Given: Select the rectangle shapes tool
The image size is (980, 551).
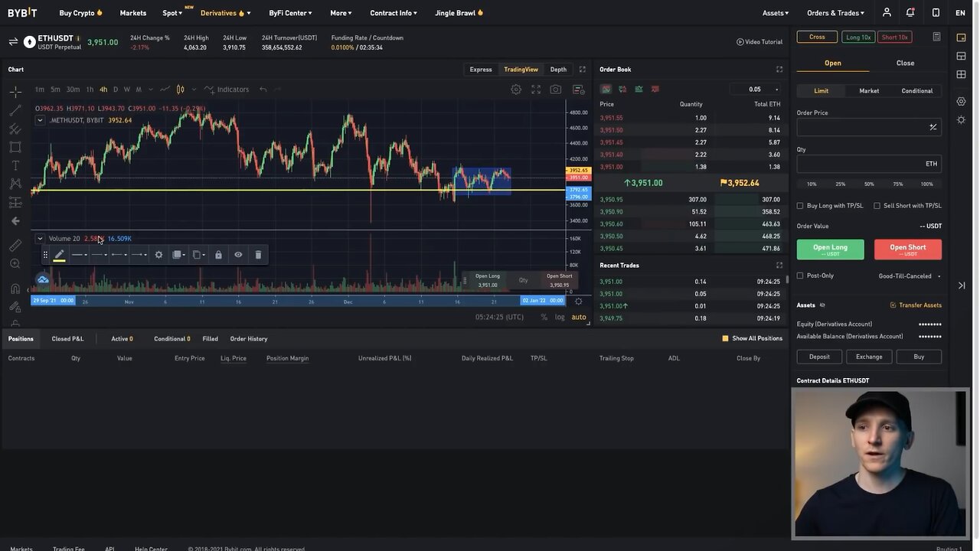Looking at the screenshot, I should [15, 147].
